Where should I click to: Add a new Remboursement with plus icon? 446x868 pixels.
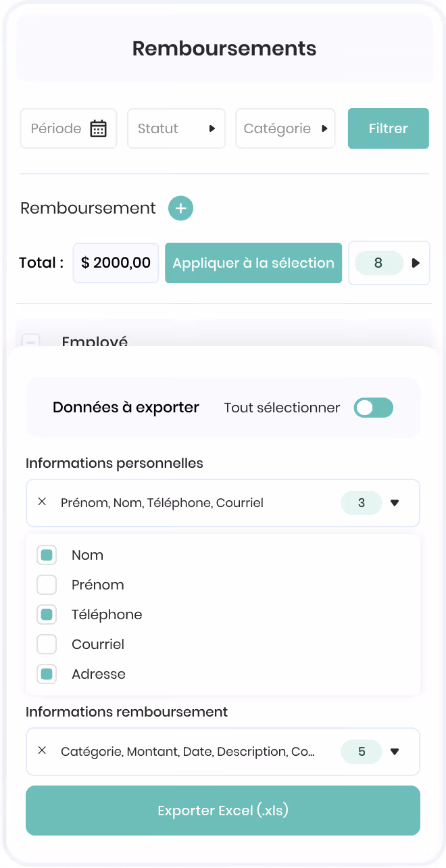click(180, 208)
